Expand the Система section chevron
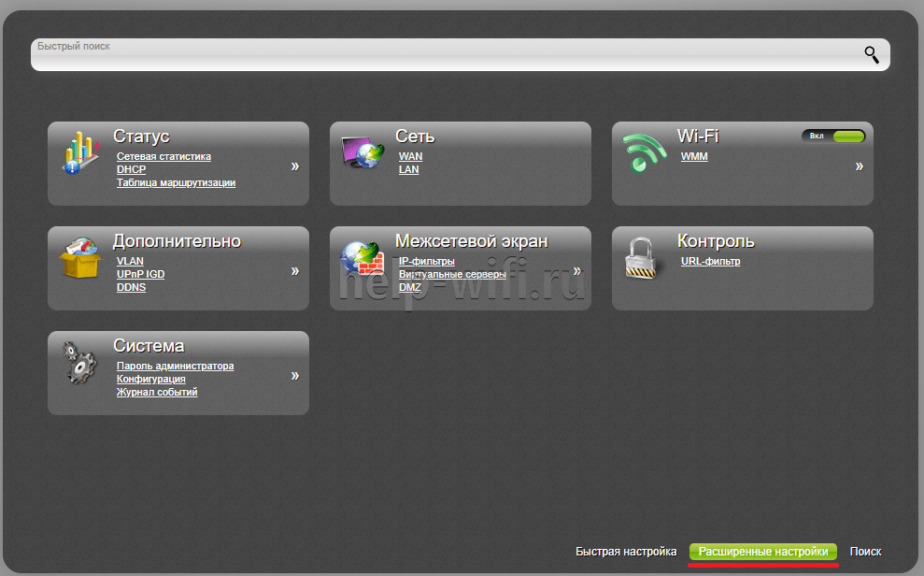Screen dimensions: 924x576 click(x=295, y=376)
